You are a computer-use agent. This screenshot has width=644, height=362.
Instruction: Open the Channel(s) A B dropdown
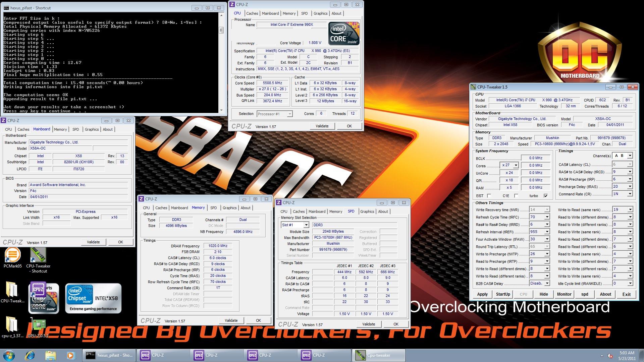pyautogui.click(x=630, y=156)
